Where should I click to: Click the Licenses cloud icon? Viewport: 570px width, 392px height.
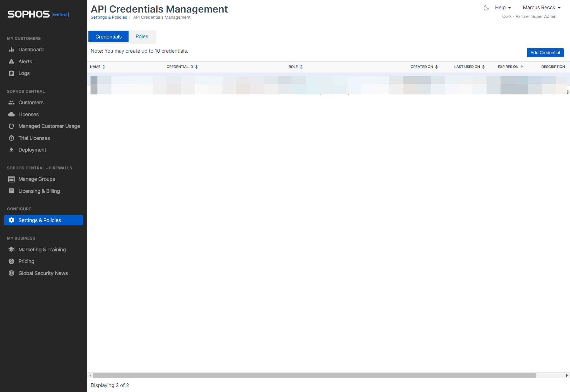click(x=11, y=114)
